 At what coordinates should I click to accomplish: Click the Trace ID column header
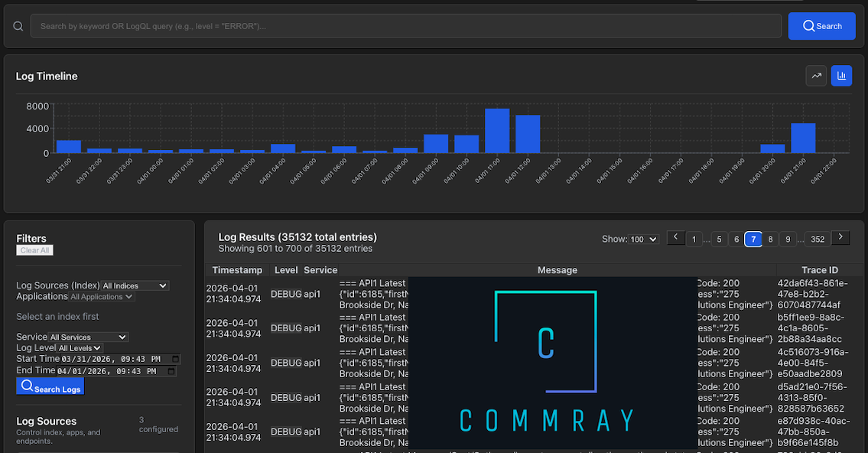[820, 270]
